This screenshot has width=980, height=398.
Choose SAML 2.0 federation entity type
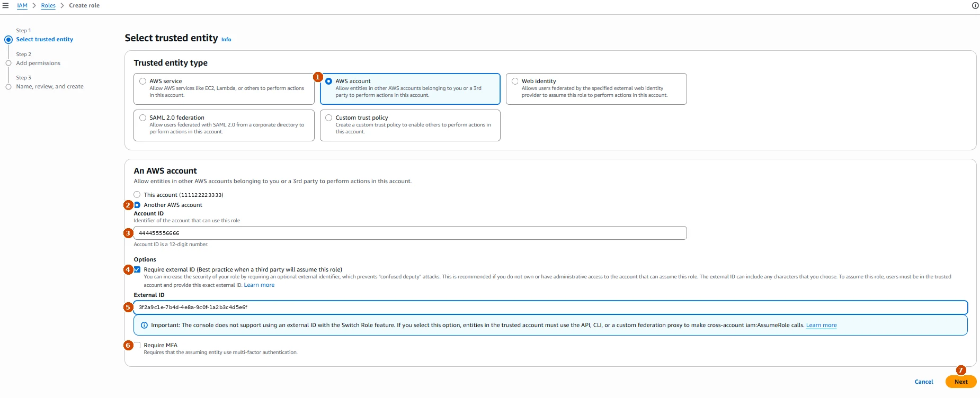(142, 117)
